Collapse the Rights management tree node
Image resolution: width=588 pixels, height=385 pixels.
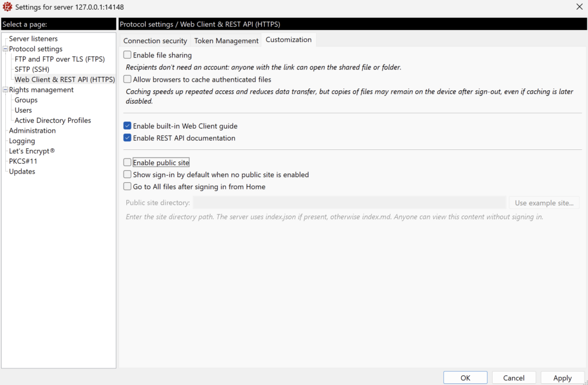point(5,90)
